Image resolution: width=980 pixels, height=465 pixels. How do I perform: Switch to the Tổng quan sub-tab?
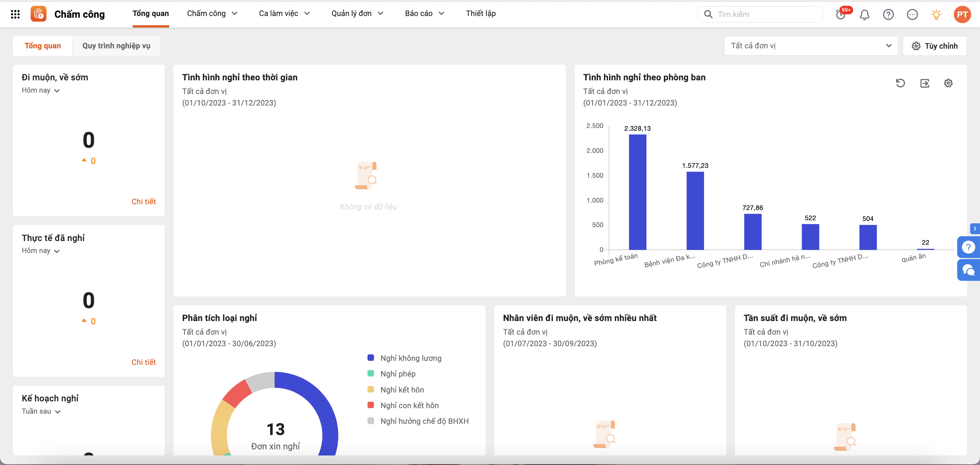tap(43, 46)
